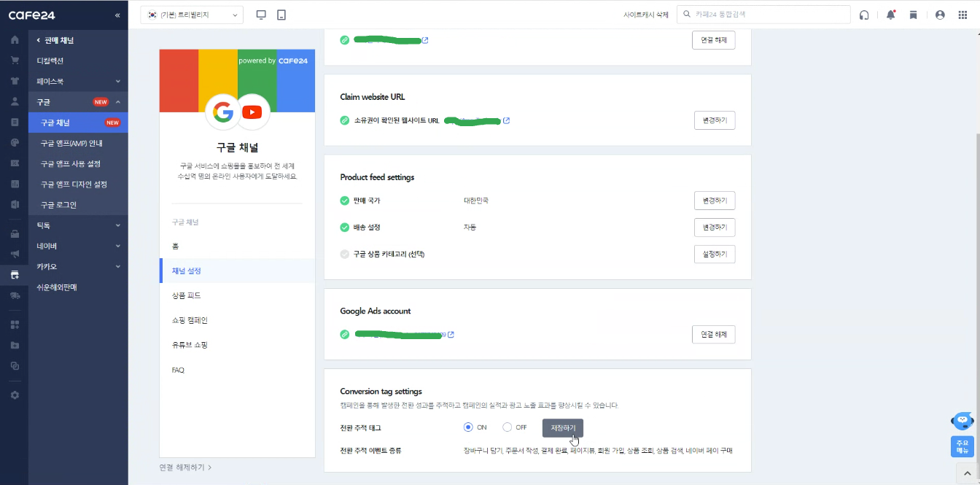This screenshot has width=980, height=485.
Task: Go to 홈 tab in Google channel panel
Action: point(238,246)
